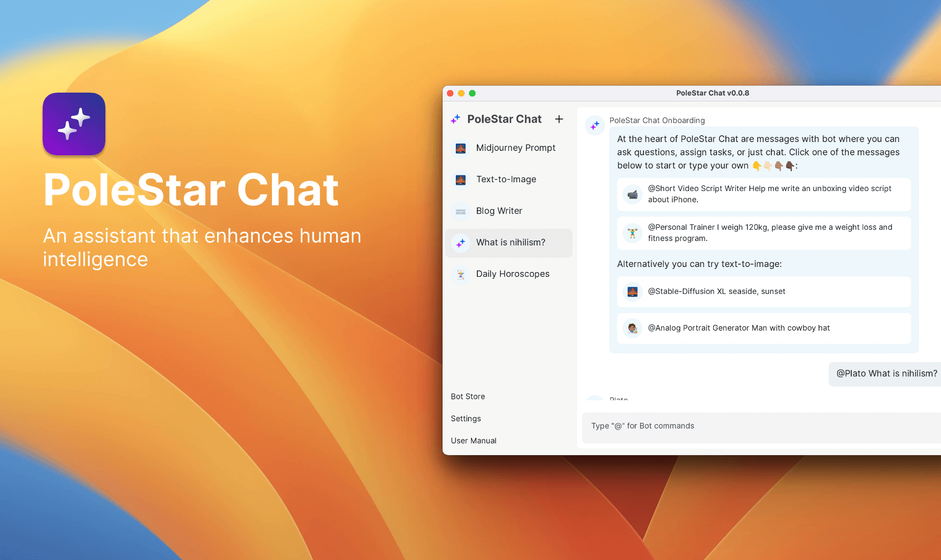
Task: Open the Blog Writer conversation
Action: pos(499,211)
